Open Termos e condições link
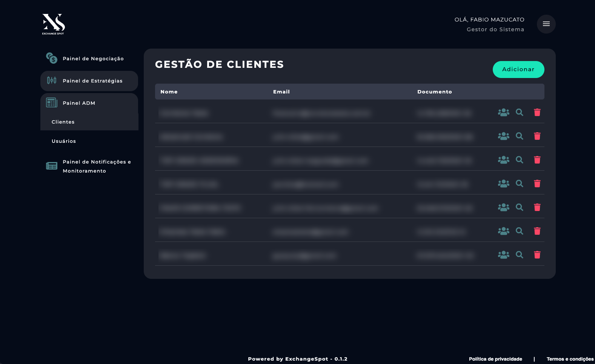Image resolution: width=595 pixels, height=364 pixels. 570,359
